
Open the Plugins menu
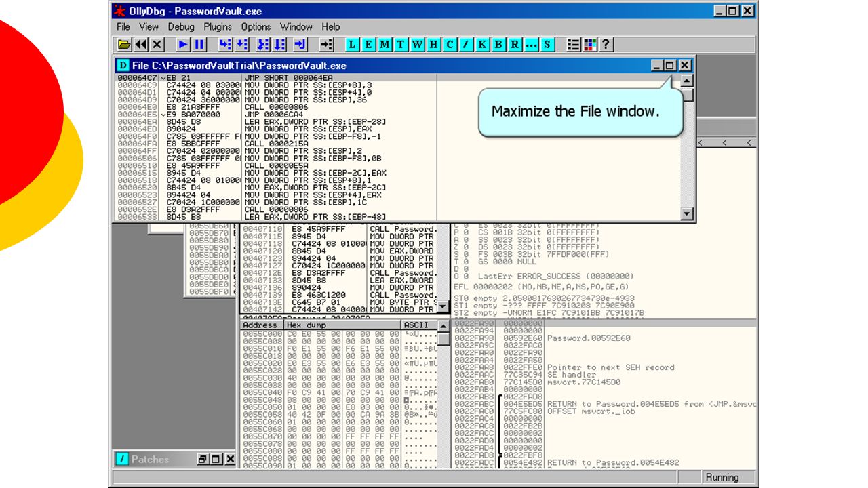218,27
